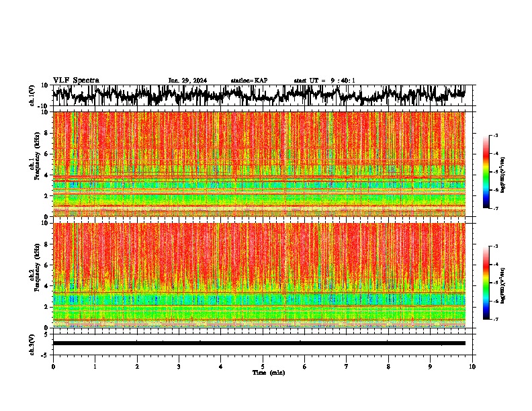Click the "ch.1(V)" waveform axis label

(x=32, y=95)
